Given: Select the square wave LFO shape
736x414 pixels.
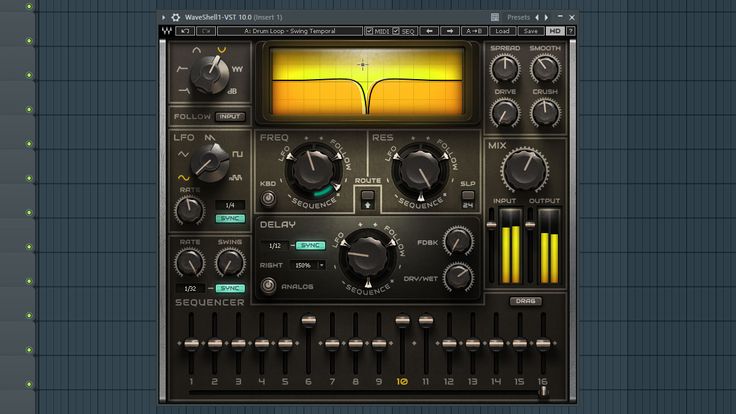Looking at the screenshot, I should coord(238,153).
